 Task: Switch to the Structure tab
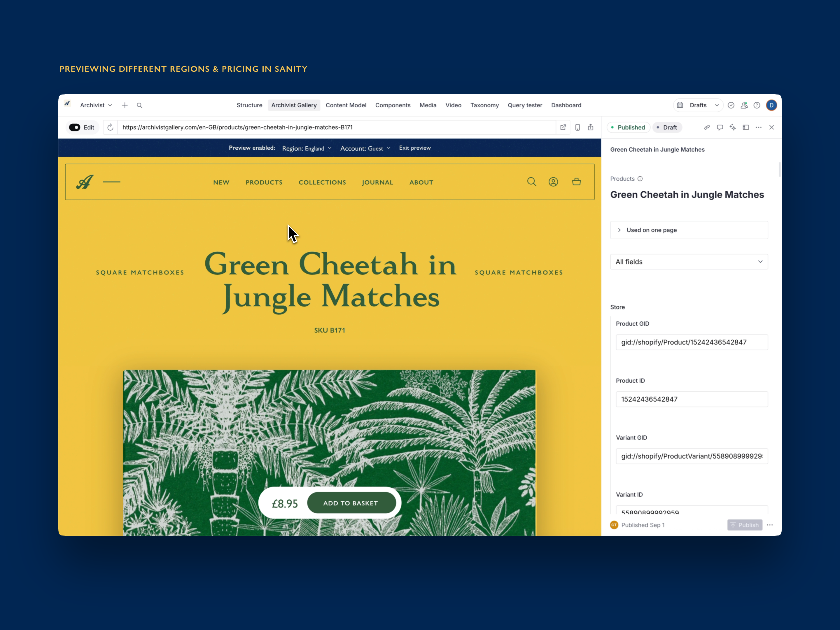[x=249, y=105]
